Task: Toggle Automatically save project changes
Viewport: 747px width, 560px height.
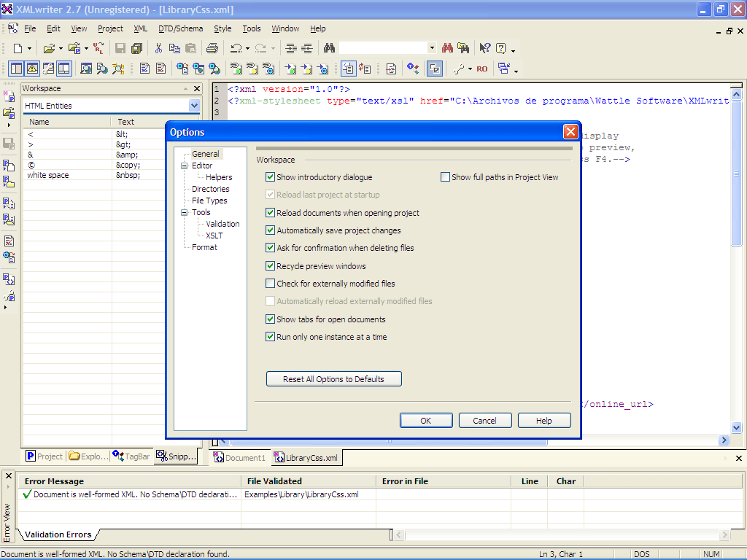Action: tap(270, 230)
